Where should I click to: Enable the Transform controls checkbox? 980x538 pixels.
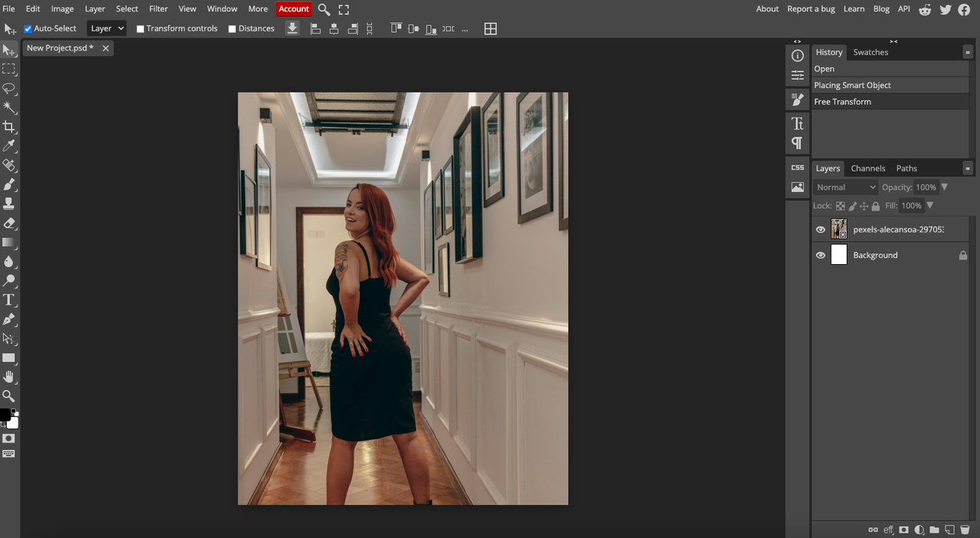click(x=140, y=29)
